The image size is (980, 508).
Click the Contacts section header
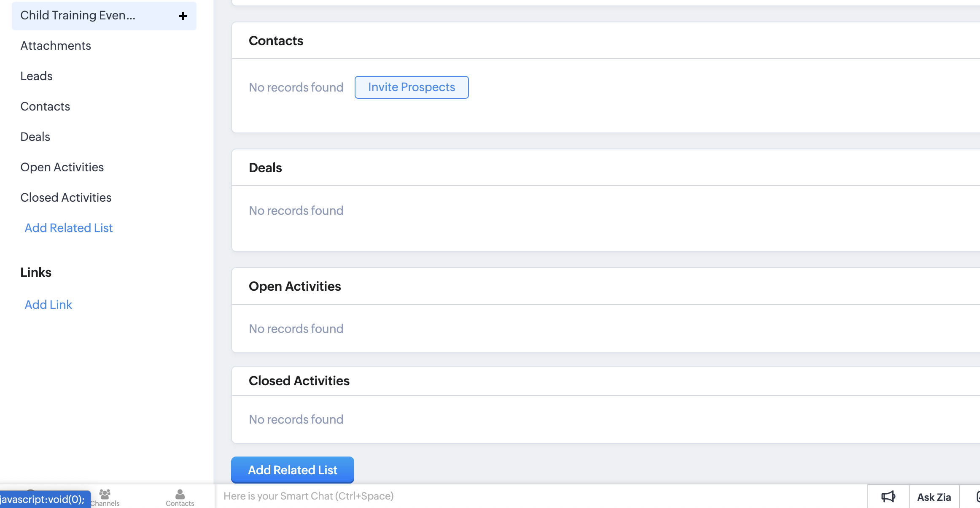pyautogui.click(x=276, y=41)
